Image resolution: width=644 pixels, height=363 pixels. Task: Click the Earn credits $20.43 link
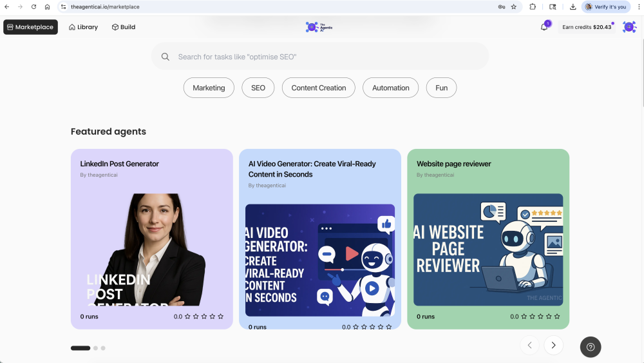(x=586, y=27)
